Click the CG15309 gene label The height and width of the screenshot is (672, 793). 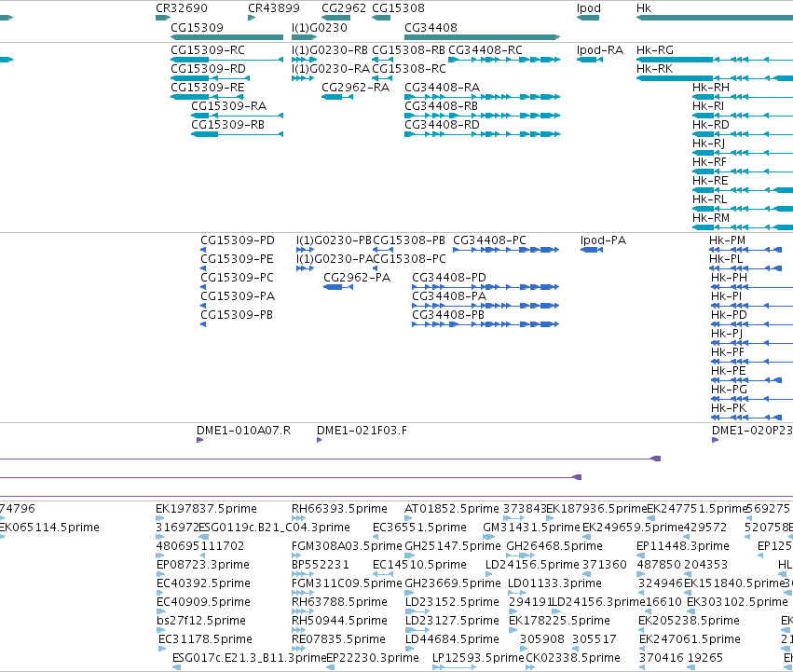[x=197, y=27]
